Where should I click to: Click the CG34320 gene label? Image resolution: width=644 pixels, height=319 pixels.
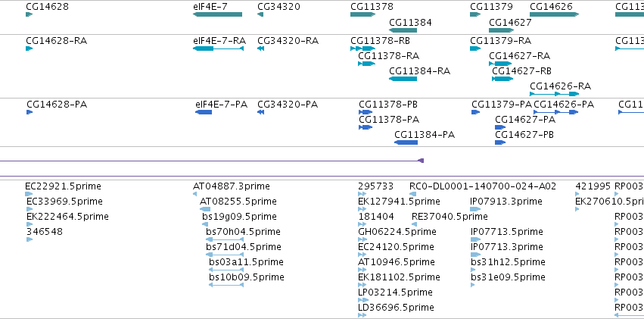click(278, 7)
